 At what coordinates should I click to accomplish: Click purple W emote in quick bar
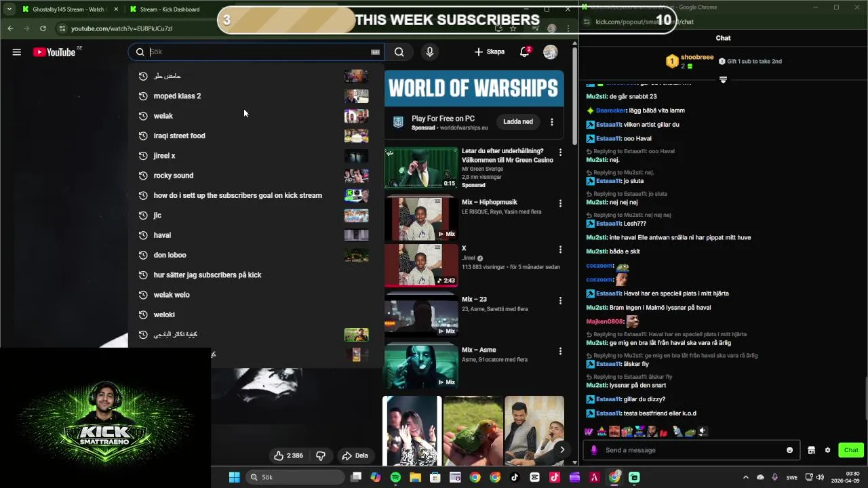(x=589, y=432)
